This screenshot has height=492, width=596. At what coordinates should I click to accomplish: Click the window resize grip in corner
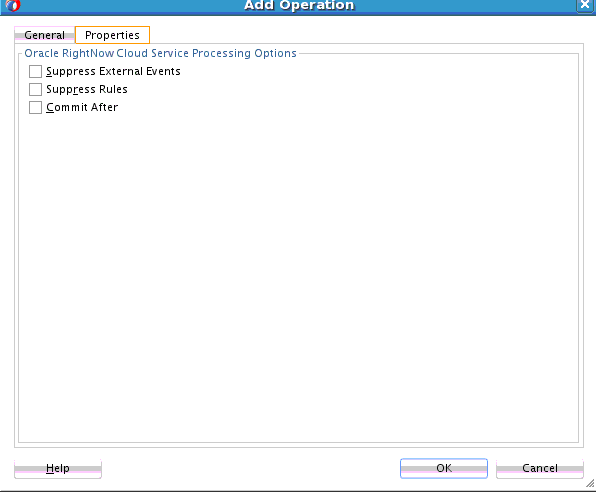(x=590, y=483)
